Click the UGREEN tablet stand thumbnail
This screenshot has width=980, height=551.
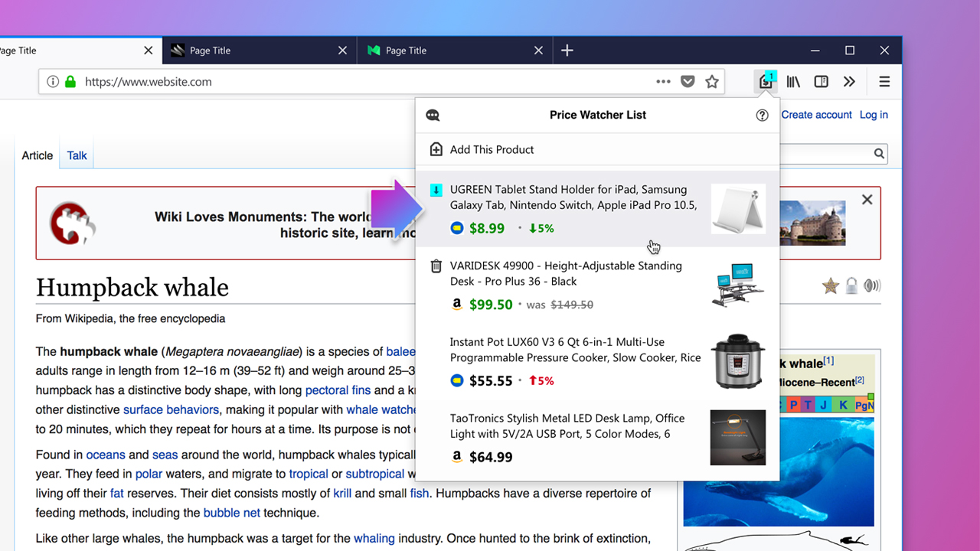point(738,209)
